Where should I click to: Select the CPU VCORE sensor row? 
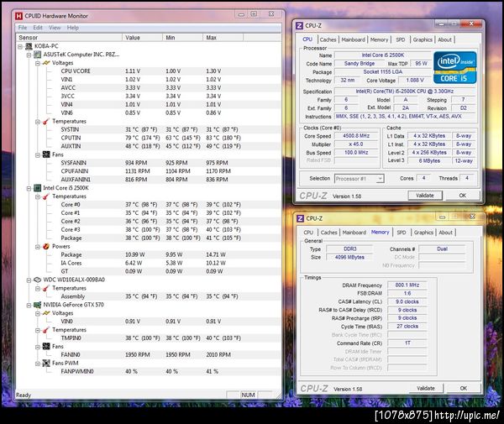click(81, 71)
